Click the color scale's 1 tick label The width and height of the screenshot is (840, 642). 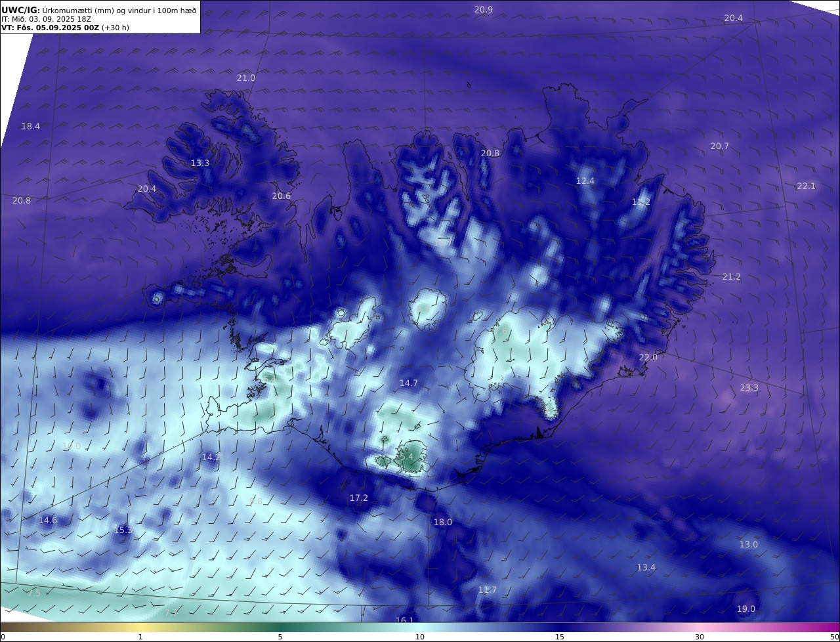click(140, 637)
